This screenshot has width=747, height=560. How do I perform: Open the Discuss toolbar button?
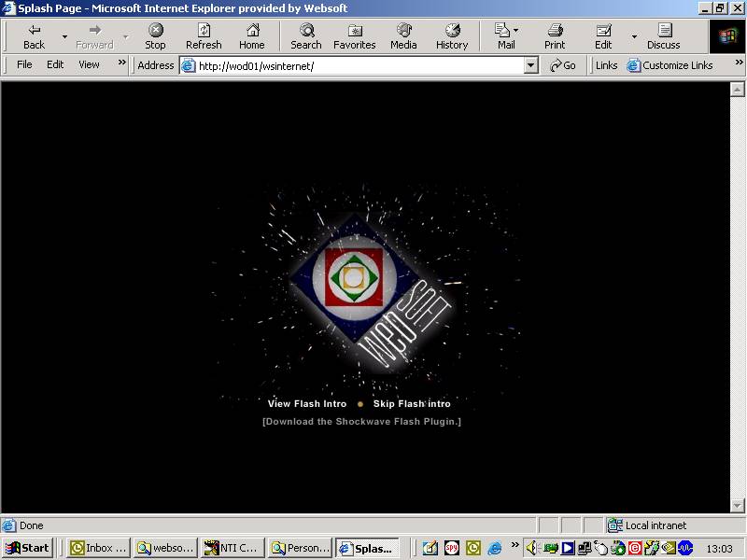tap(664, 36)
